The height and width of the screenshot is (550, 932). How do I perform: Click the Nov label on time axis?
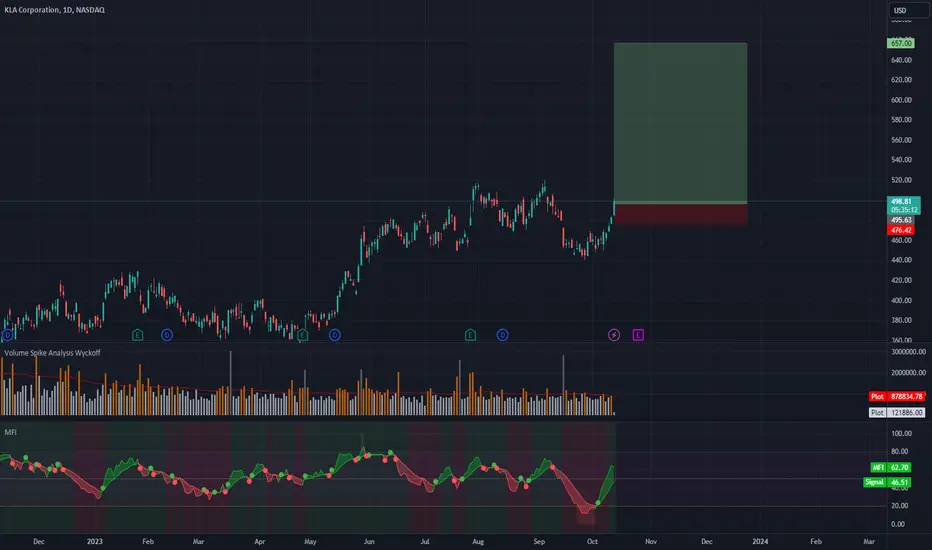point(651,542)
